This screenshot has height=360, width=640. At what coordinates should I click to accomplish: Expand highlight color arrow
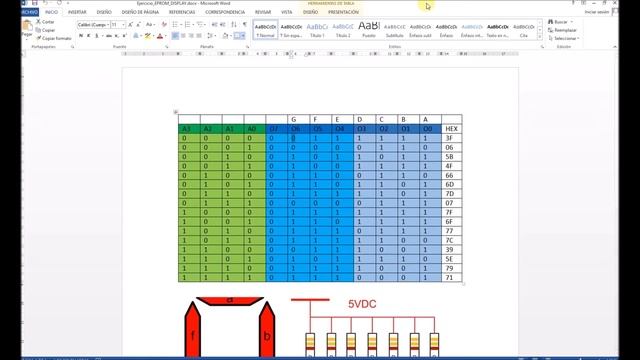click(x=153, y=36)
